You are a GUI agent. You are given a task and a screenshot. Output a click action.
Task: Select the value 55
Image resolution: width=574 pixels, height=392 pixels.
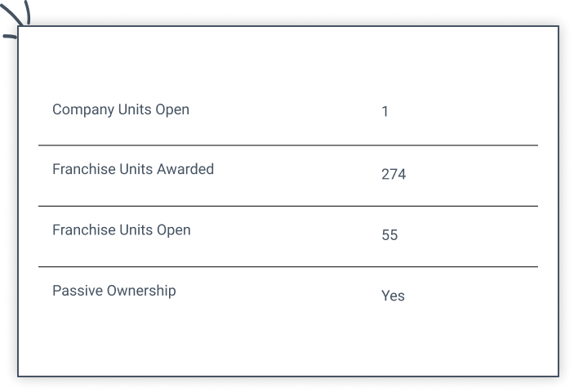[x=389, y=235]
